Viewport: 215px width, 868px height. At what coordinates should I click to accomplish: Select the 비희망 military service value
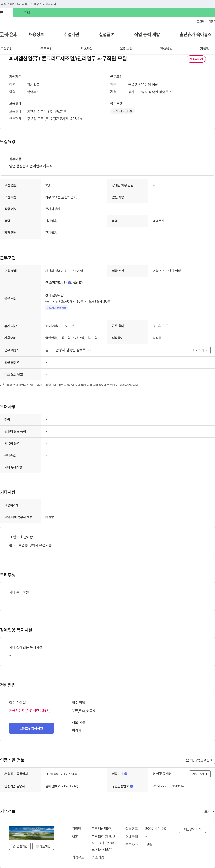coord(49,517)
